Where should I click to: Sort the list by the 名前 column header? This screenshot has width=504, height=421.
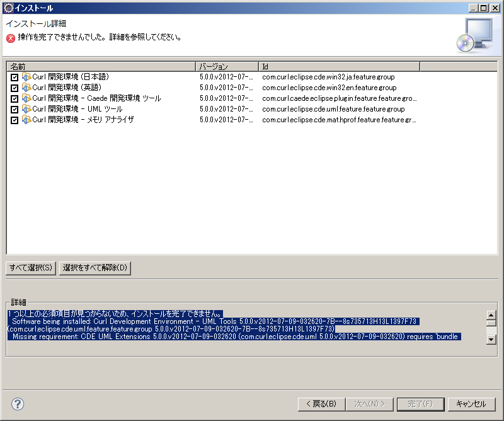click(101, 66)
